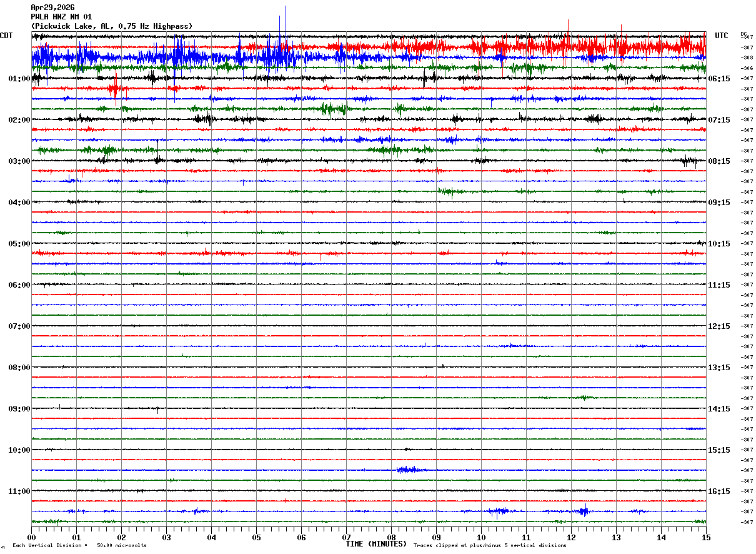Select the "-306" DC offset value
This screenshot has height=554, width=756.
746,68
